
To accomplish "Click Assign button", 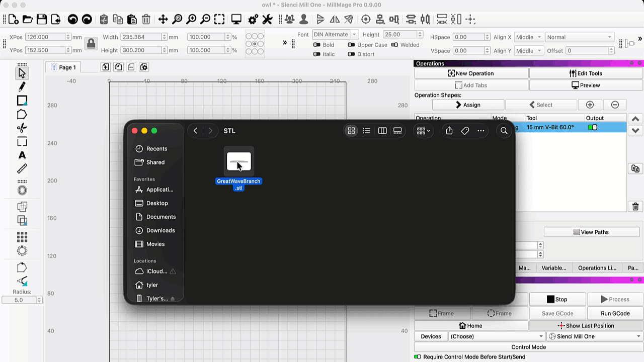I will 468,105.
